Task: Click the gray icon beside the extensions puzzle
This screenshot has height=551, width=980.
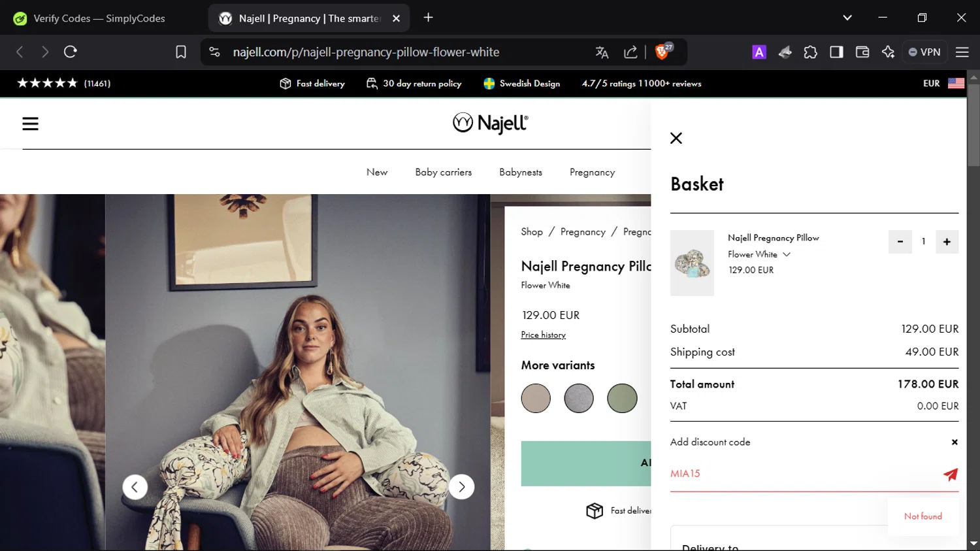Action: (785, 52)
